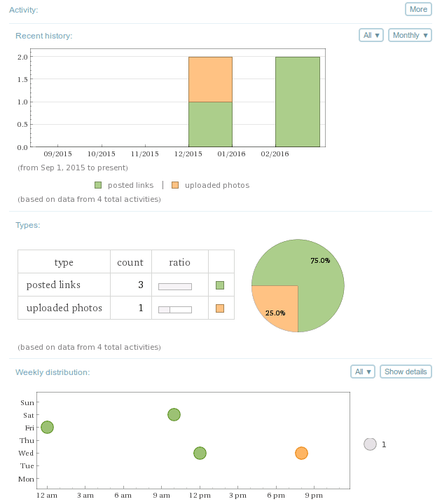Click the green Friday 12 am bubble
The width and height of the screenshot is (435, 504).
tap(47, 427)
